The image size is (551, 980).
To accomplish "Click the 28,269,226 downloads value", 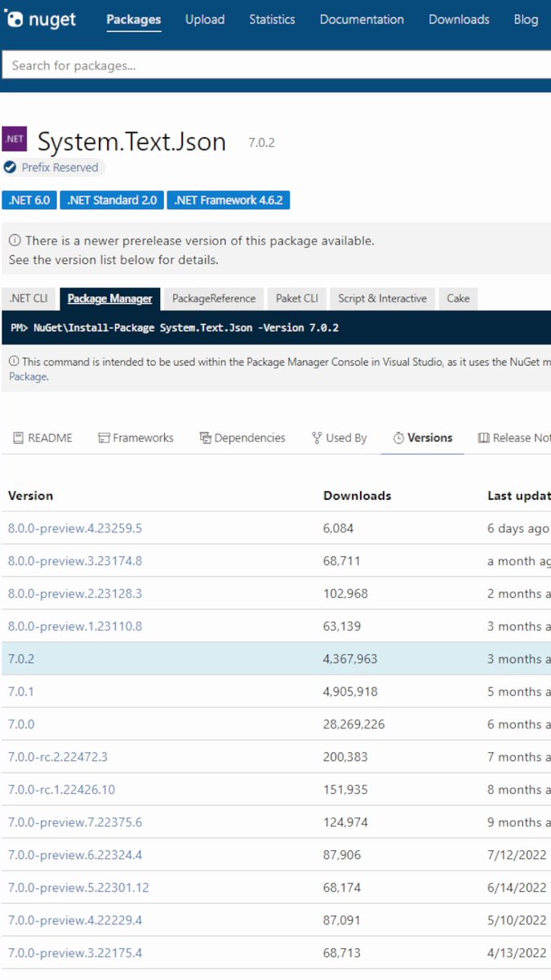I will [354, 724].
